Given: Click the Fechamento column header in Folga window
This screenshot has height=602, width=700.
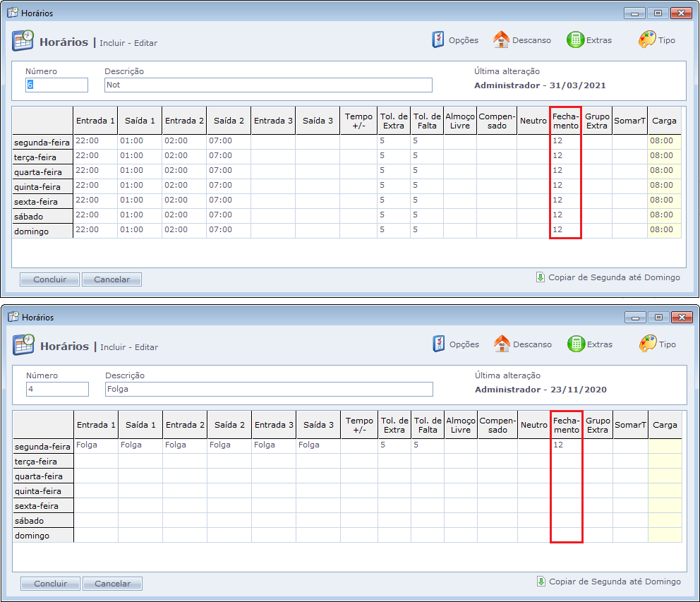Looking at the screenshot, I should point(566,425).
